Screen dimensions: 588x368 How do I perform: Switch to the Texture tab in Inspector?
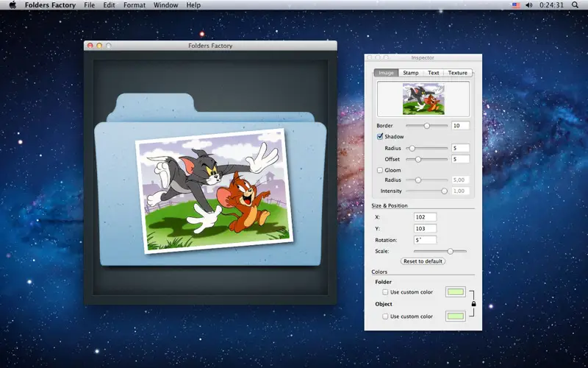[457, 72]
